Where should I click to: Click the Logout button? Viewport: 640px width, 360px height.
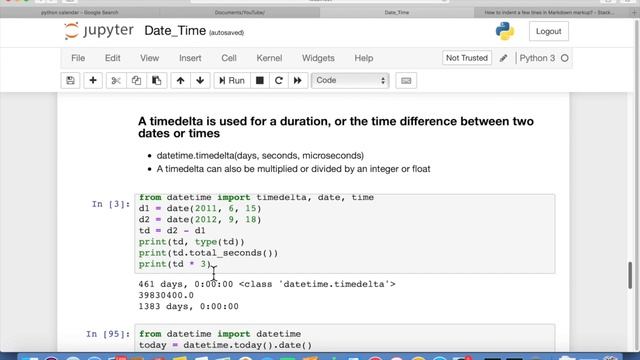tap(549, 31)
